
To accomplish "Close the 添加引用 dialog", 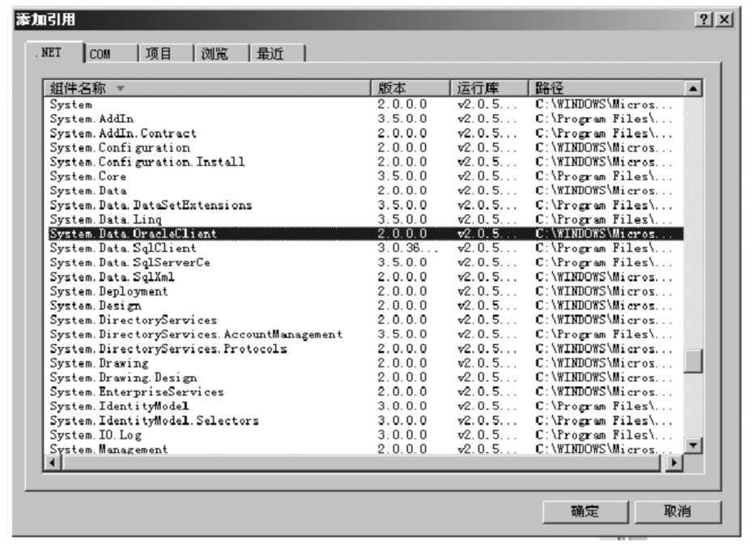I will click(x=724, y=19).
